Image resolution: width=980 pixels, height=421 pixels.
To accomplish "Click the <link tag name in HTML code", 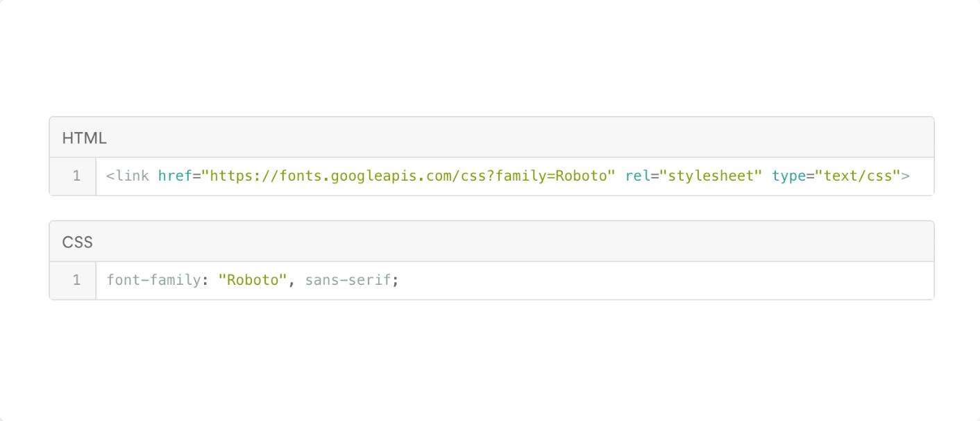I will pos(128,176).
